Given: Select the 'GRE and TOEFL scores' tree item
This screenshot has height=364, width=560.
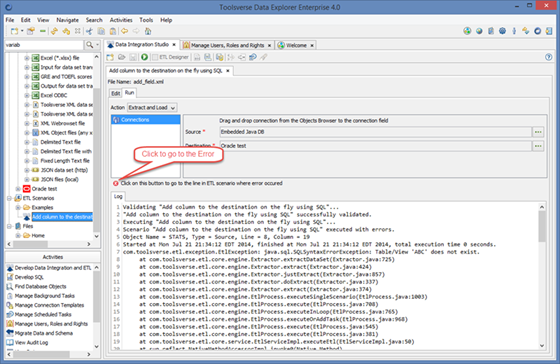Looking at the screenshot, I should pos(61,76).
